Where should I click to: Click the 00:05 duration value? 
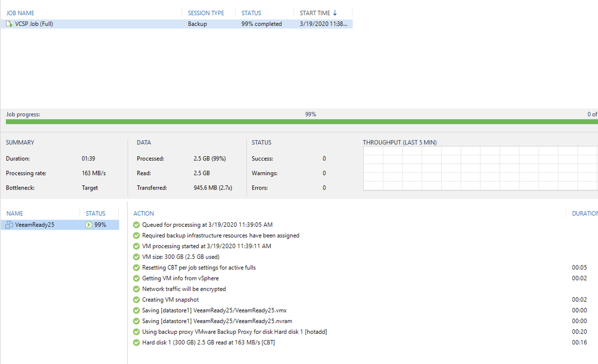[579, 267]
